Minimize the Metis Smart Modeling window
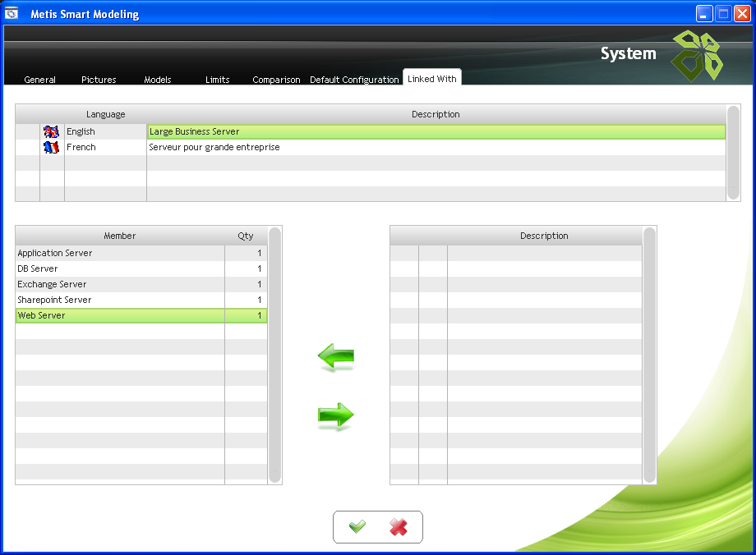 tap(704, 13)
